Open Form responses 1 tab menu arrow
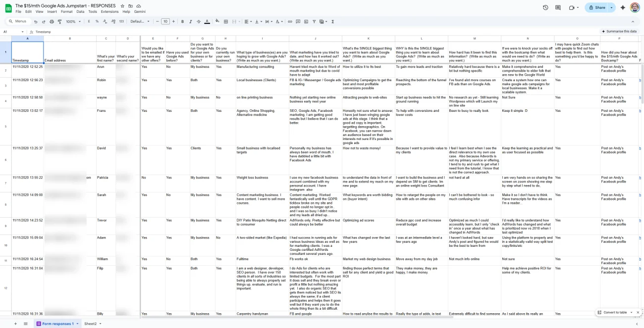This screenshot has width=644, height=328. (77, 324)
